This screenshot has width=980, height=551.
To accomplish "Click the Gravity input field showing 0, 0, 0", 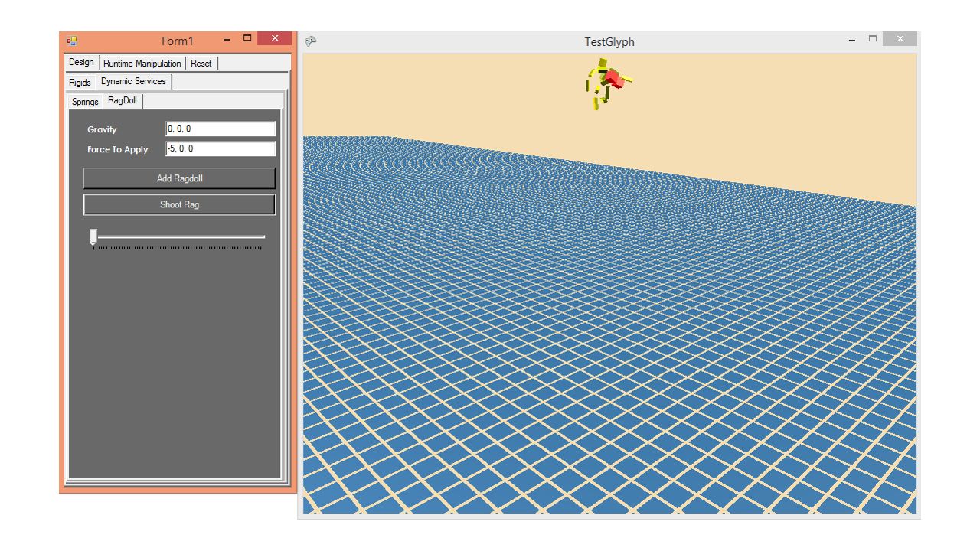I will coord(220,129).
